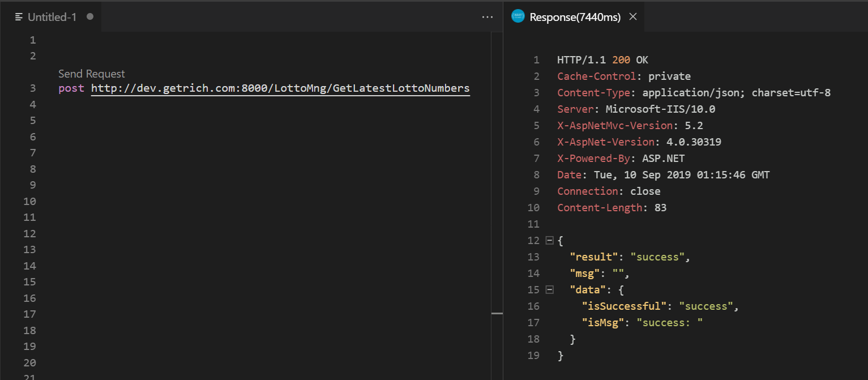The width and height of the screenshot is (868, 380).
Task: Click line number 3 in Untitled-1 gutter
Action: (33, 88)
